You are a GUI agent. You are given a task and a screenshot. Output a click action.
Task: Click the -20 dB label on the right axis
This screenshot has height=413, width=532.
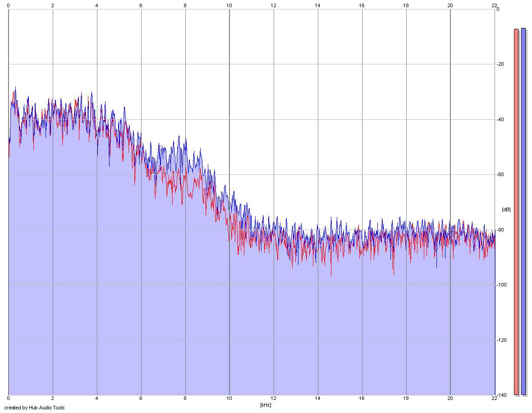[500, 64]
